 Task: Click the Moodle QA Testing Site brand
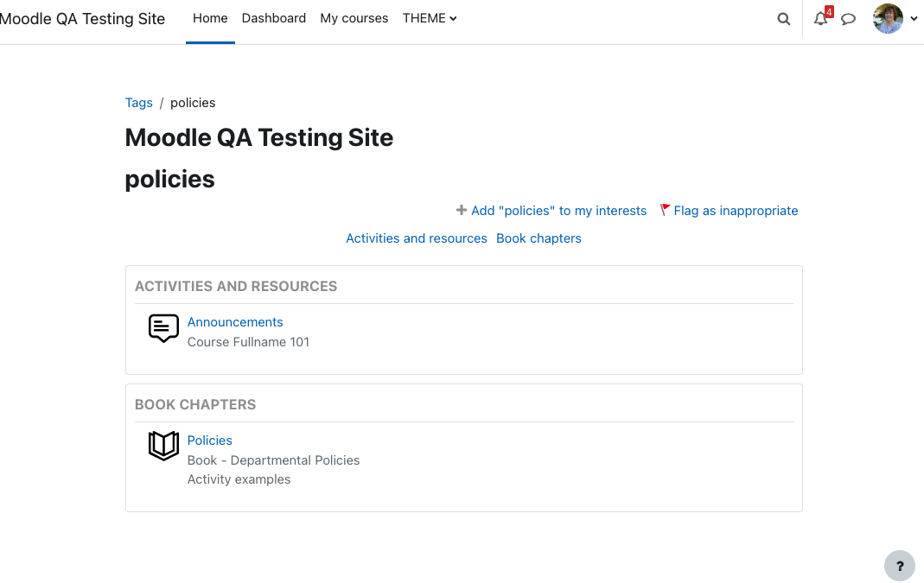(82, 19)
